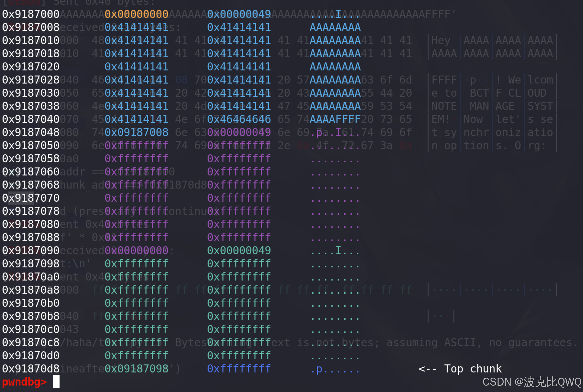Viewport: 583px width, 392px height.
Task: Select address 0x91870d8
Action: coord(31,369)
